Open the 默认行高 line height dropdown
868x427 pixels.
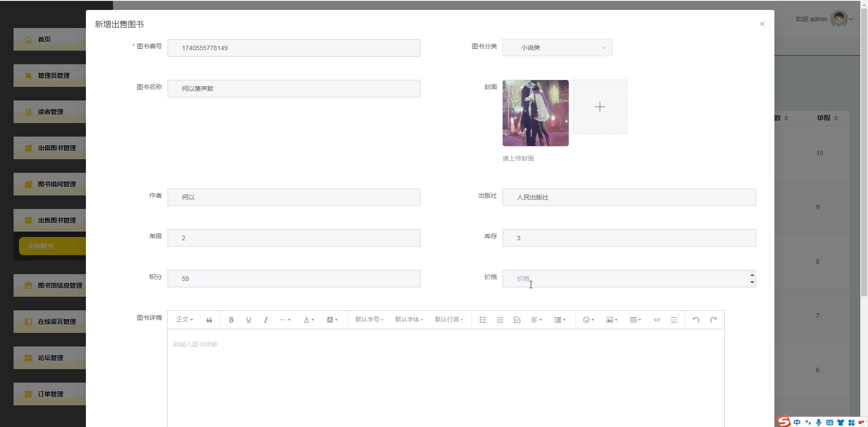tap(449, 320)
